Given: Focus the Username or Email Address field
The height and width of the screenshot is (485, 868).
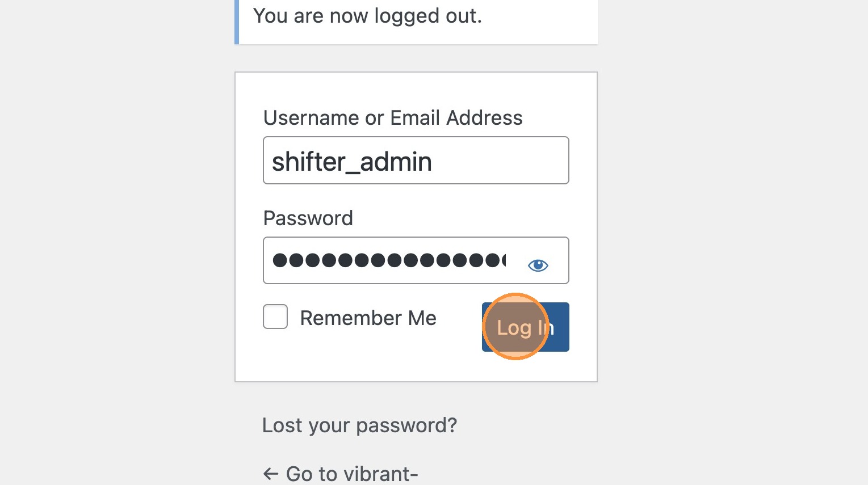Looking at the screenshot, I should 416,161.
